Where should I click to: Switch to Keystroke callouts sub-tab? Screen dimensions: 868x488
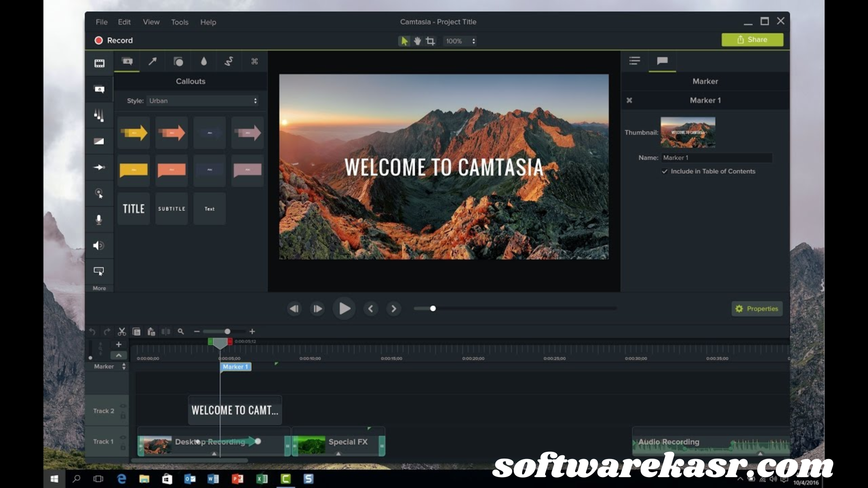255,61
